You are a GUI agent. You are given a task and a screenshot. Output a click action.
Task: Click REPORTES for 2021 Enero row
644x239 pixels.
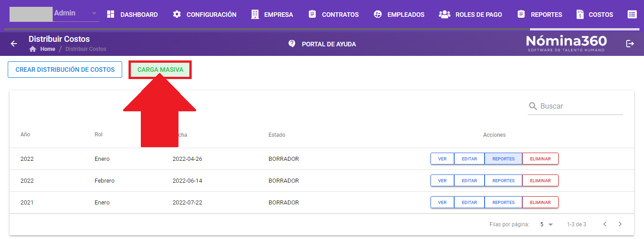(504, 203)
